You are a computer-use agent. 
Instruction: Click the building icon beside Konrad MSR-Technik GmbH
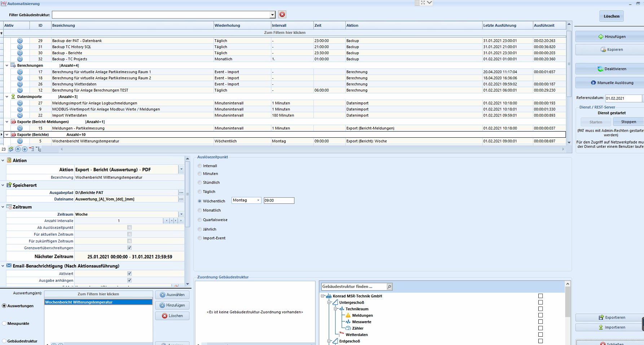(x=328, y=296)
